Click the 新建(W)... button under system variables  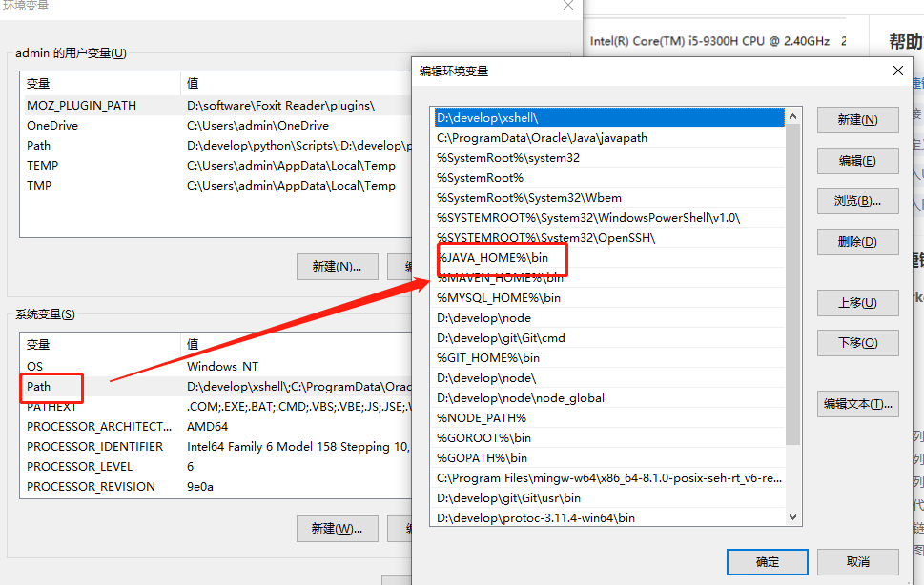(x=337, y=529)
